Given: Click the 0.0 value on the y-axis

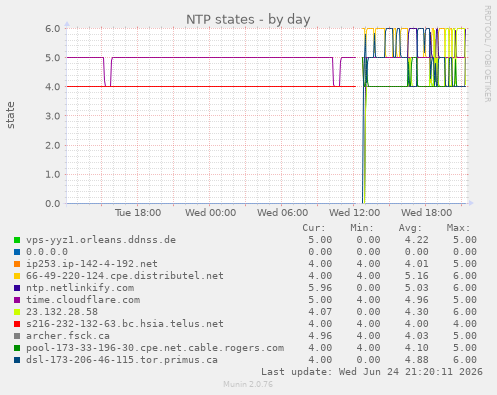Looking at the screenshot, I should 53,204.
